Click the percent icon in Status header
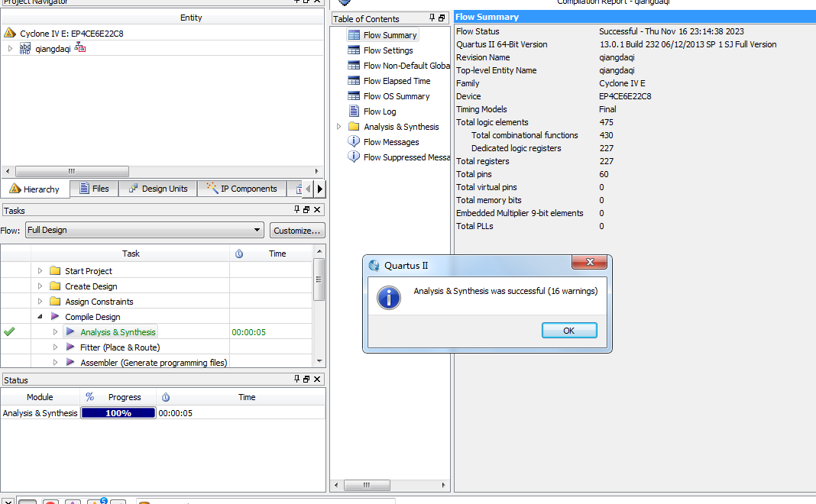The height and width of the screenshot is (504, 816). pos(90,397)
